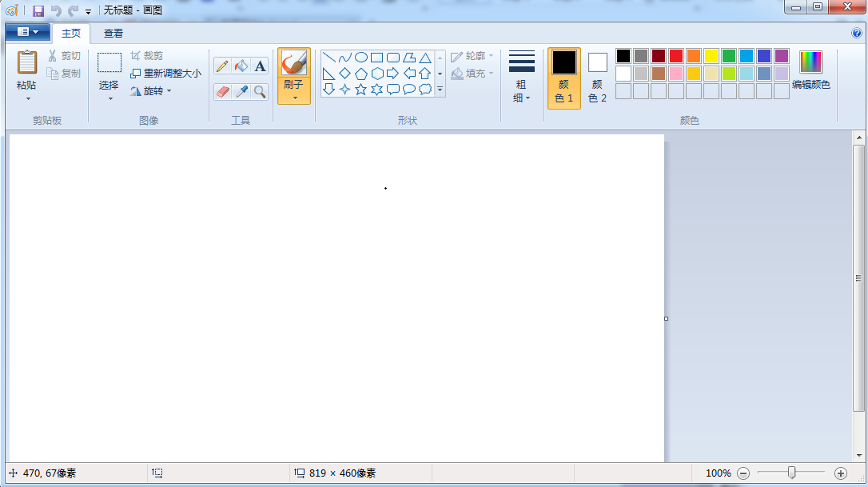The height and width of the screenshot is (487, 868).
Task: Click the zoom out minus button
Action: 743,473
